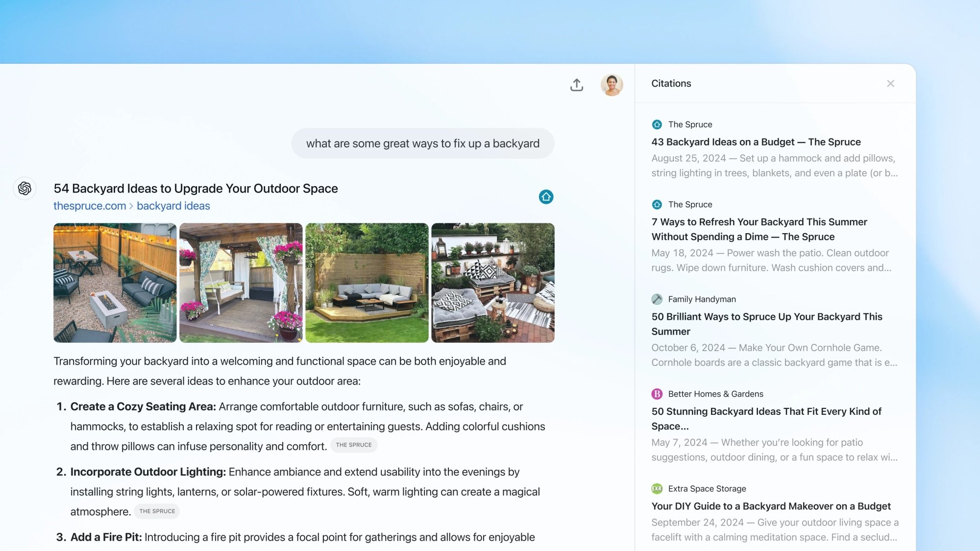This screenshot has height=551, width=980.
Task: Open the backyard ideas breadcrumb link
Action: 173,206
